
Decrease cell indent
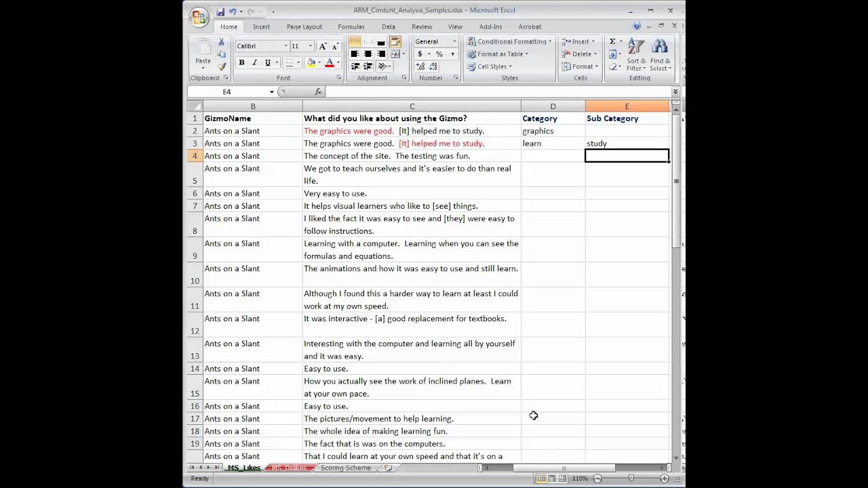click(x=355, y=66)
